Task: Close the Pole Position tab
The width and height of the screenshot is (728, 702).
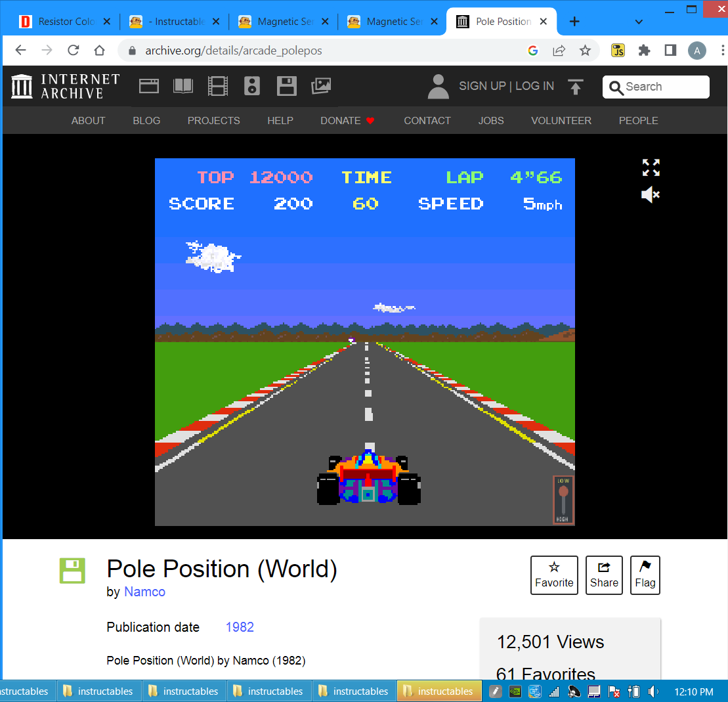Action: pos(544,22)
